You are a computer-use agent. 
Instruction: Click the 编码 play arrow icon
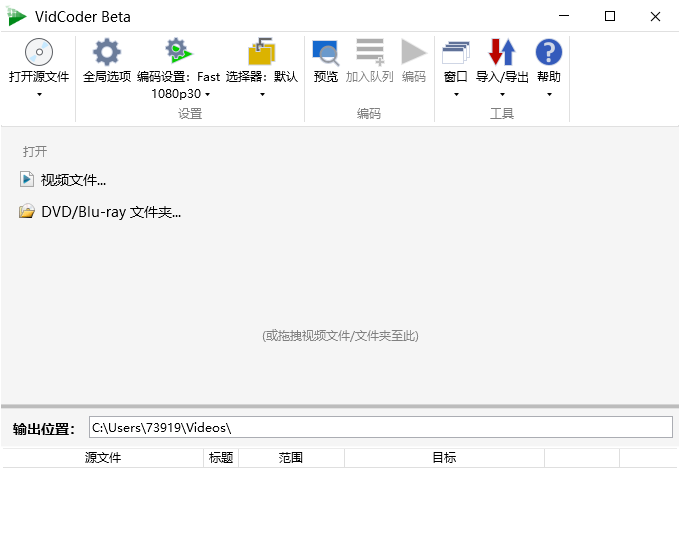(414, 52)
